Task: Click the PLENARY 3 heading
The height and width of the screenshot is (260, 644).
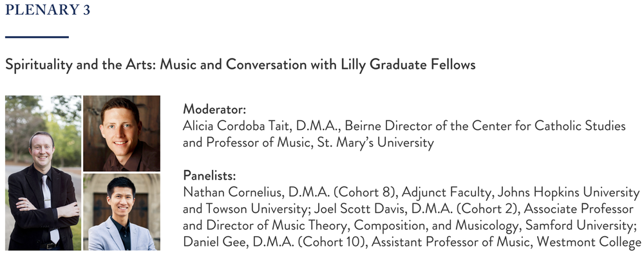Action: pos(48,10)
